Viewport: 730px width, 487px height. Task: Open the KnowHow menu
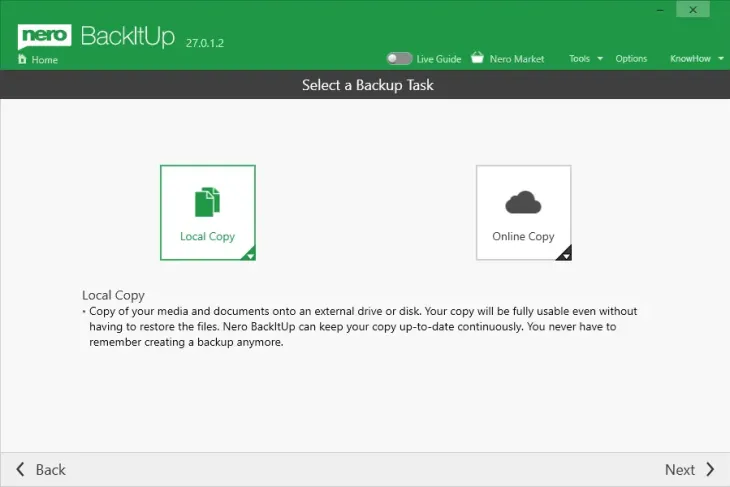pyautogui.click(x=690, y=59)
